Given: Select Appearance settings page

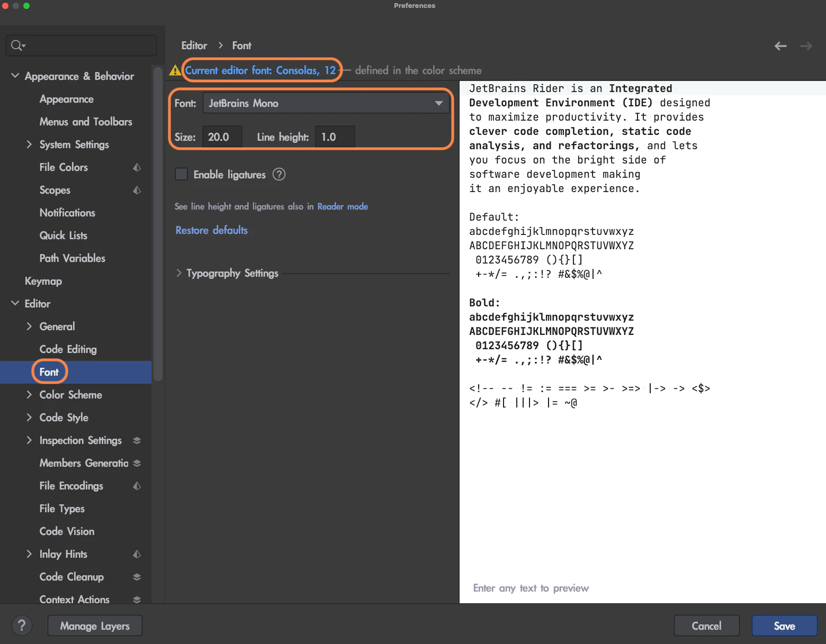Looking at the screenshot, I should pyautogui.click(x=66, y=99).
